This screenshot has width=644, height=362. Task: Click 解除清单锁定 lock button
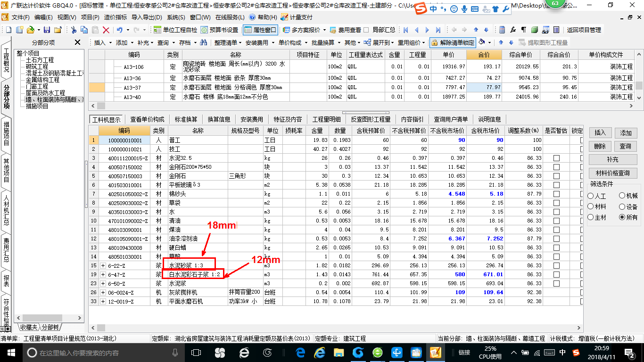(x=453, y=42)
